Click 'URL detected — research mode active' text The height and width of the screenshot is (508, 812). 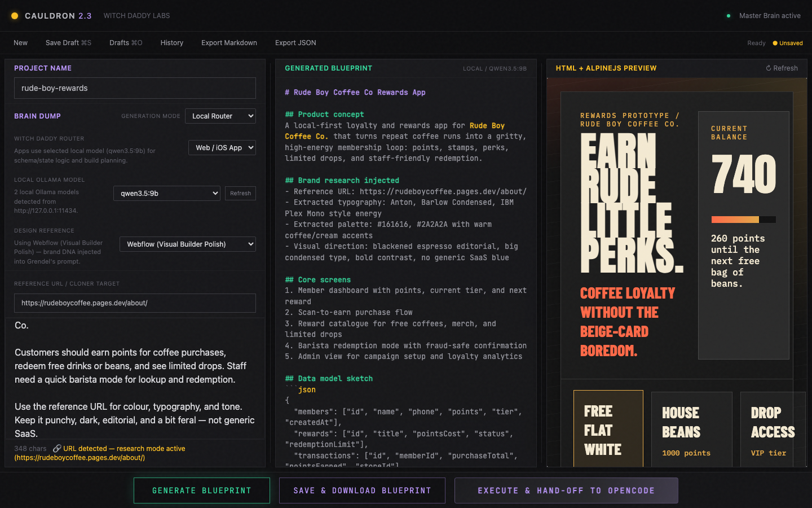pos(124,449)
